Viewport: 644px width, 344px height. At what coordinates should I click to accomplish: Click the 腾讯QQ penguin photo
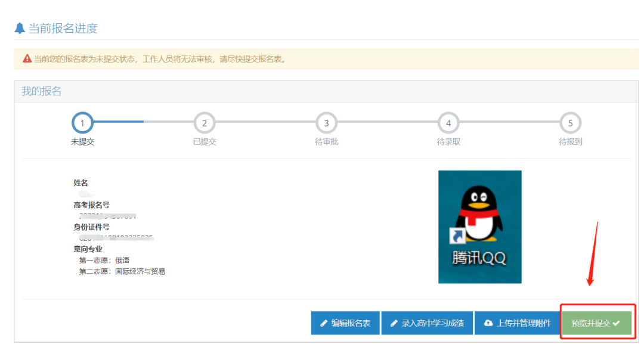[x=479, y=227]
